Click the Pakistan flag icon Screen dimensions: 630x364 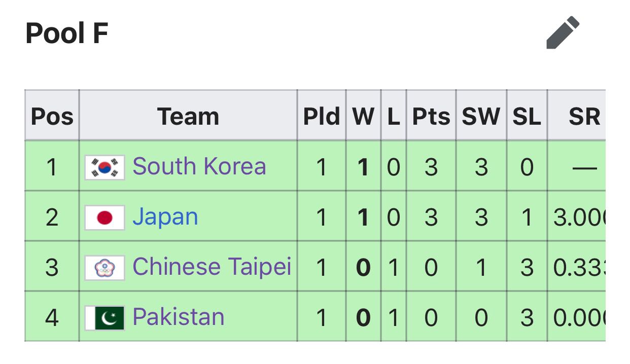point(104,318)
